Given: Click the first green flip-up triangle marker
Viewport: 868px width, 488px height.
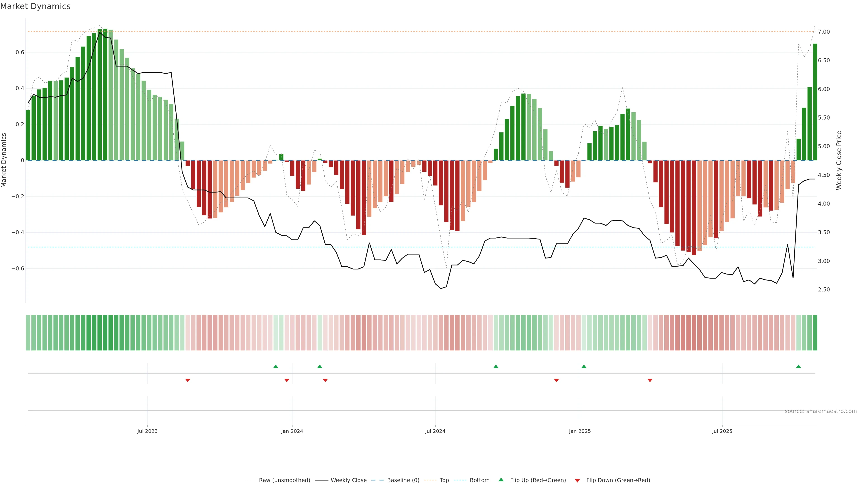Looking at the screenshot, I should coord(276,366).
